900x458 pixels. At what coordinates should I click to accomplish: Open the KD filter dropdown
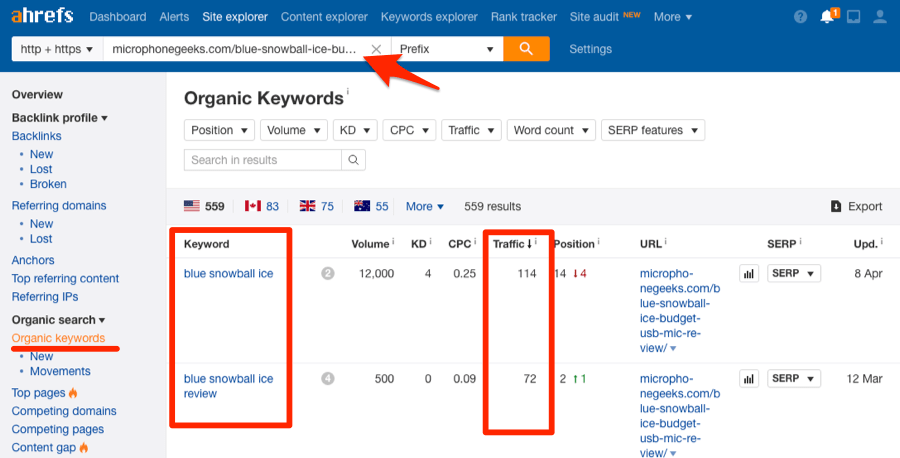[x=355, y=130]
